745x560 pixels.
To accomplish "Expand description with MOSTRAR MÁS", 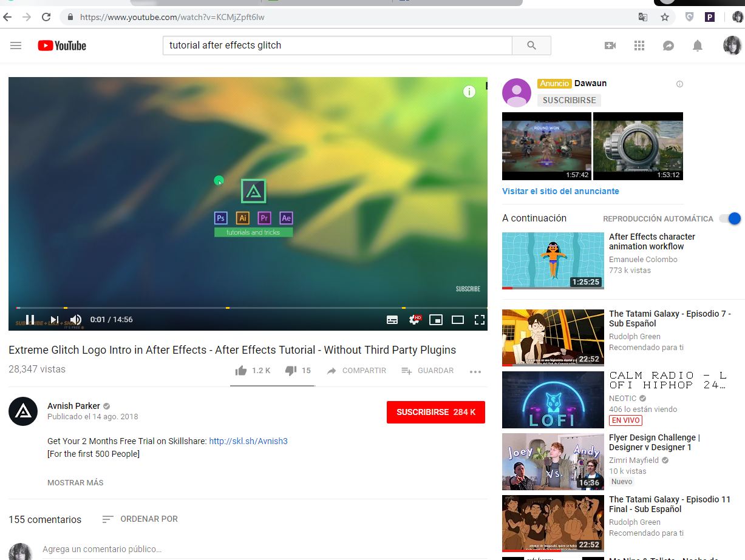I will tap(75, 483).
